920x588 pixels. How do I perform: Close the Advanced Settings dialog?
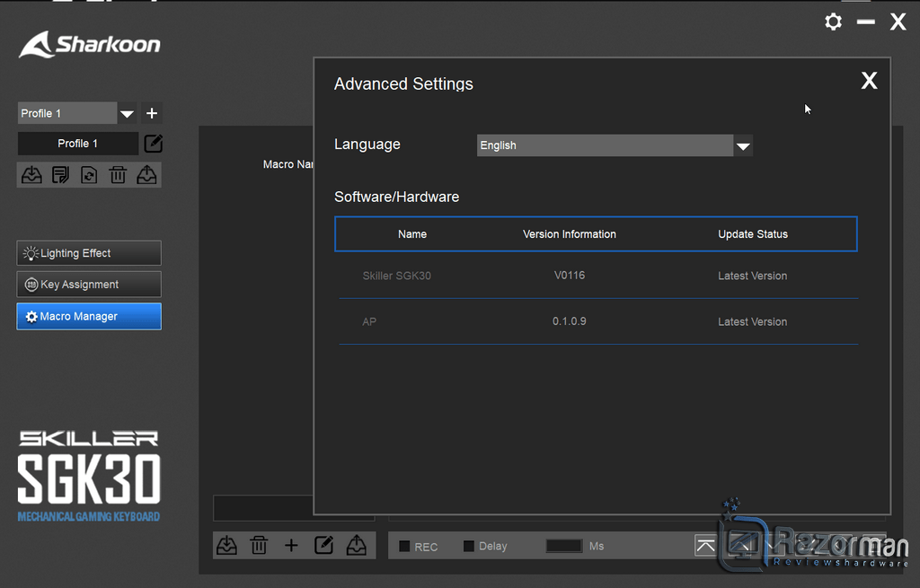(x=869, y=80)
